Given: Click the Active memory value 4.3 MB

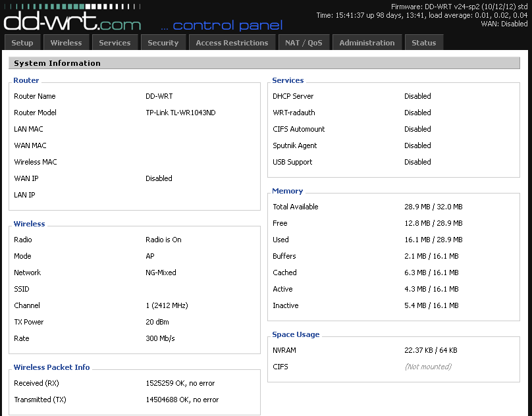Looking at the screenshot, I should click(431, 289).
